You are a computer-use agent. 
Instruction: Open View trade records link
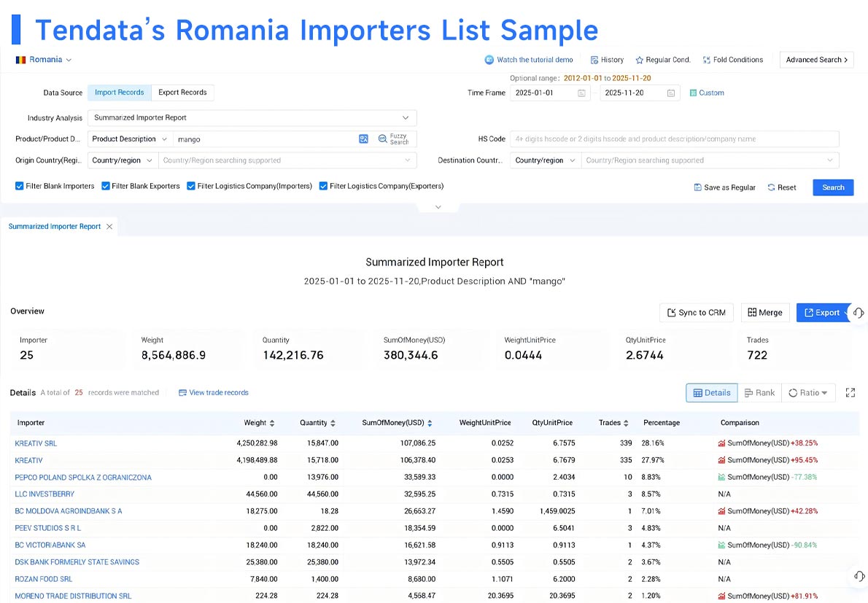214,393
